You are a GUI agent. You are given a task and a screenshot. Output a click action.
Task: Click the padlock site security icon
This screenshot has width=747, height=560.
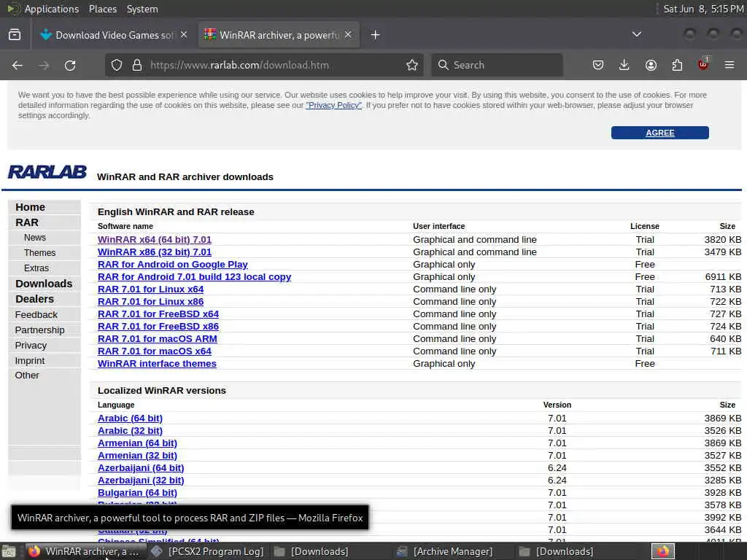[x=137, y=65]
